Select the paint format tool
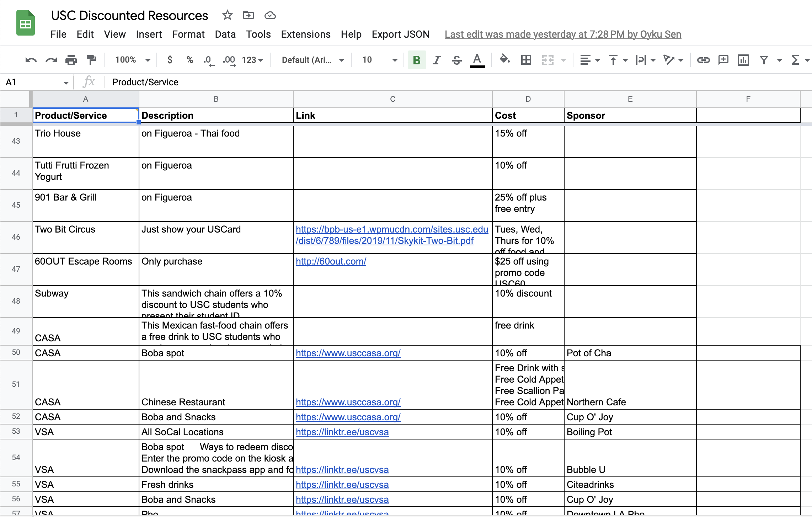This screenshot has height=517, width=812. click(91, 60)
